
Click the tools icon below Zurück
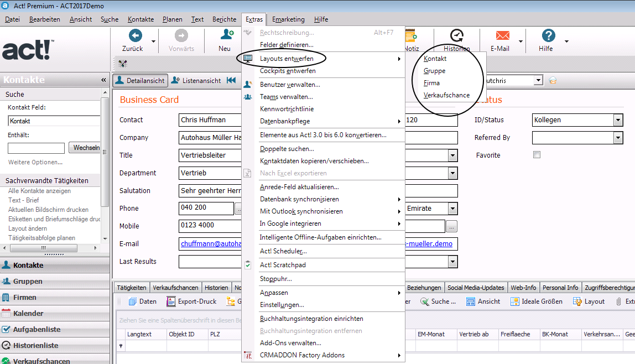point(123,64)
